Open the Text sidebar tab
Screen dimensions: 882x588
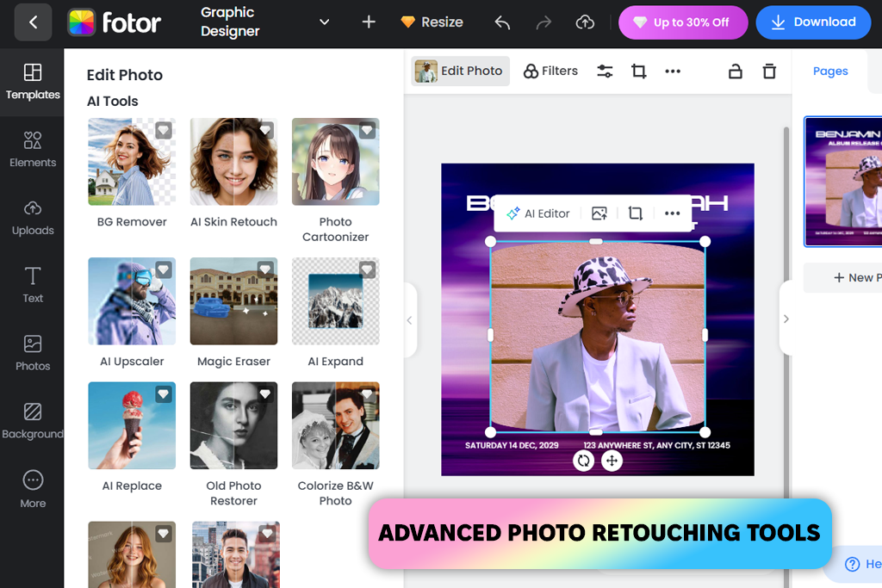[x=33, y=286]
